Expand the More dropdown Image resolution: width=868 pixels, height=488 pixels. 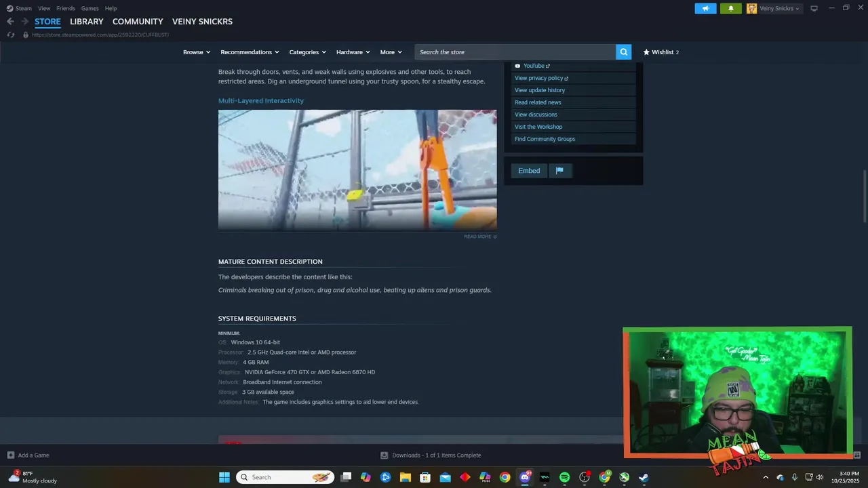[391, 52]
